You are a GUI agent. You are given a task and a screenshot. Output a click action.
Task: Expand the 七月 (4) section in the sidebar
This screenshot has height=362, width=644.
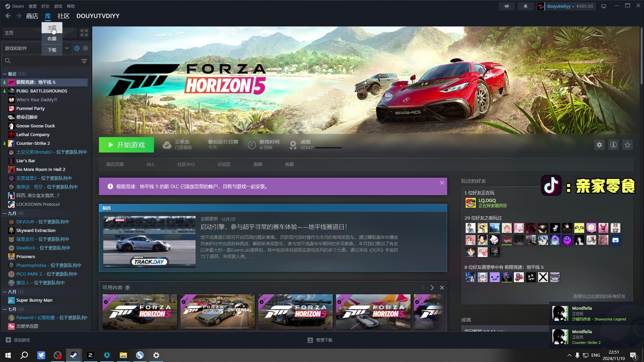4,309
